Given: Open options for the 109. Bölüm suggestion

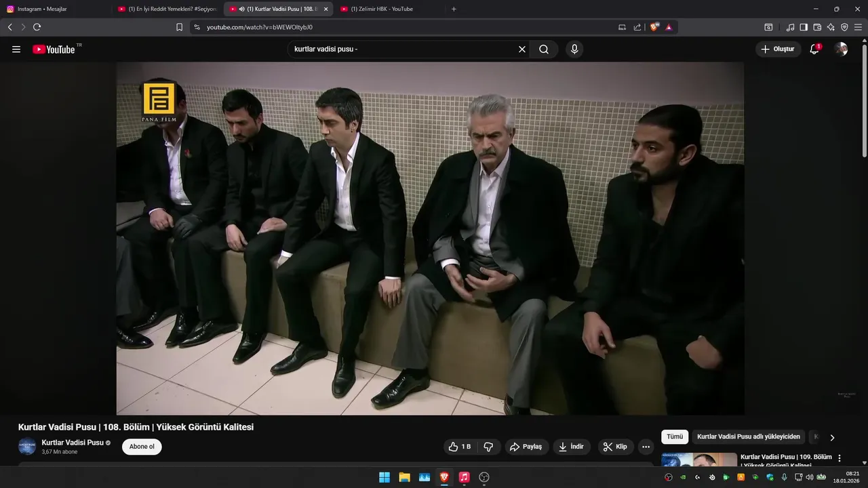Looking at the screenshot, I should pos(840,458).
